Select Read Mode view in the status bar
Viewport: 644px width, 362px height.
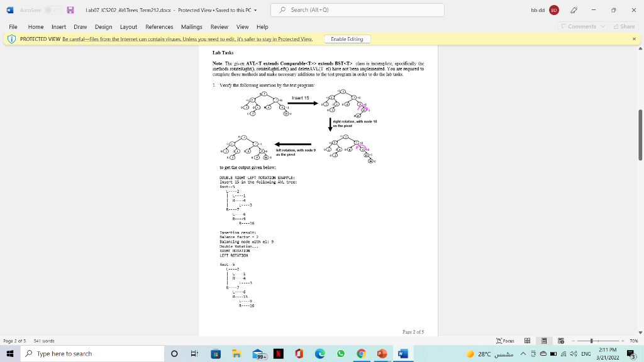[528, 341]
